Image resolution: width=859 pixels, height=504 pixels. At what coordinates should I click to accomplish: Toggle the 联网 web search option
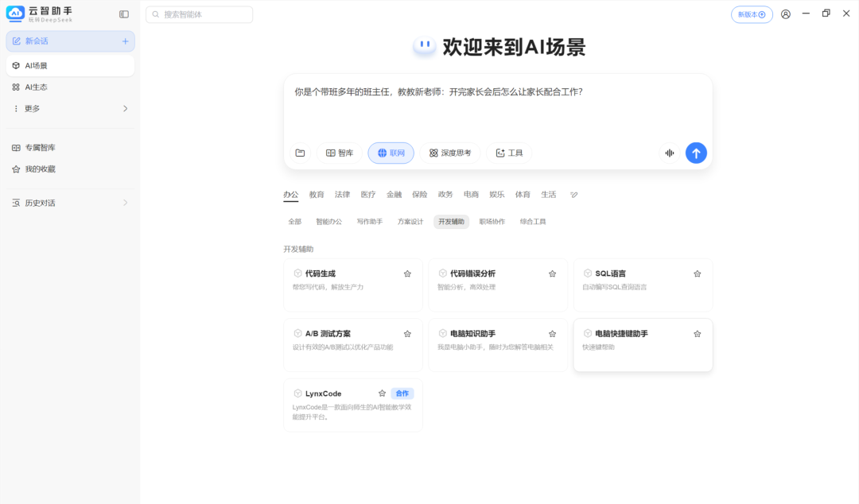pyautogui.click(x=391, y=153)
